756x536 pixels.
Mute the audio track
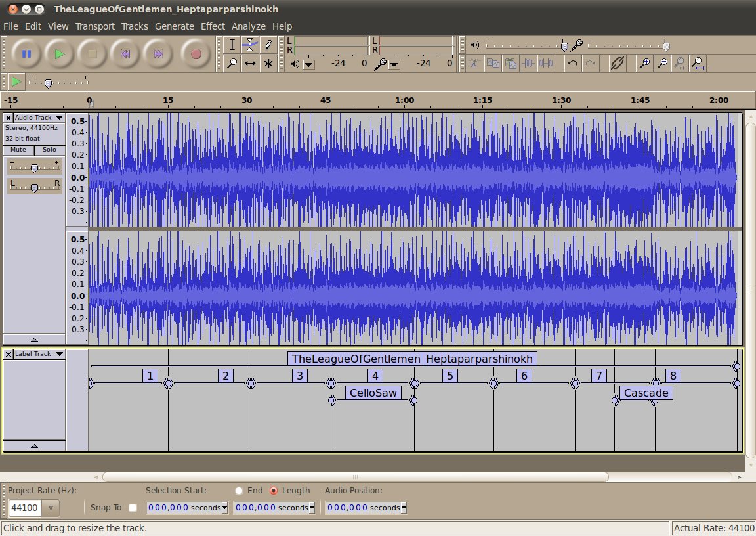coord(18,150)
